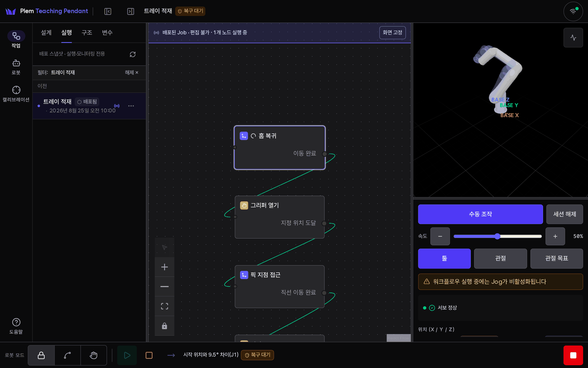Switch to the 구조 tab
The image size is (588, 368).
(x=87, y=33)
